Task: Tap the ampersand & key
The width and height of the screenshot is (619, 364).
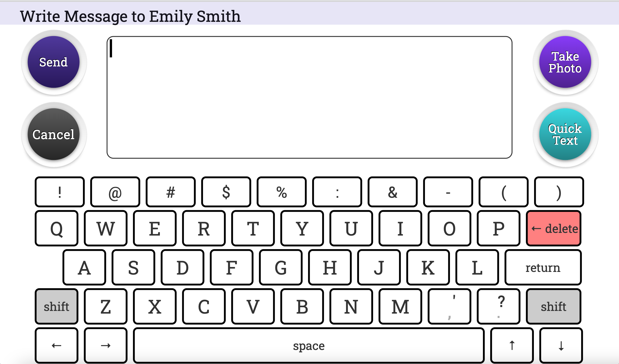Action: point(392,192)
